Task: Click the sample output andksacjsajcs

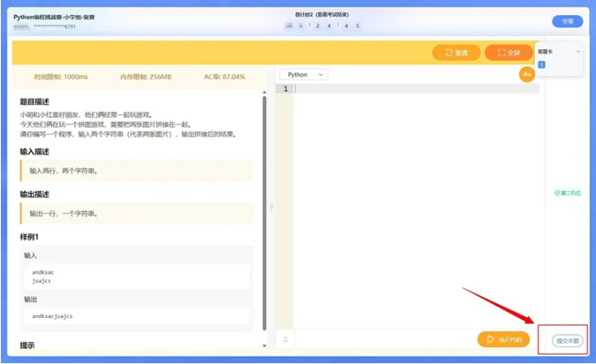Action: (52, 316)
